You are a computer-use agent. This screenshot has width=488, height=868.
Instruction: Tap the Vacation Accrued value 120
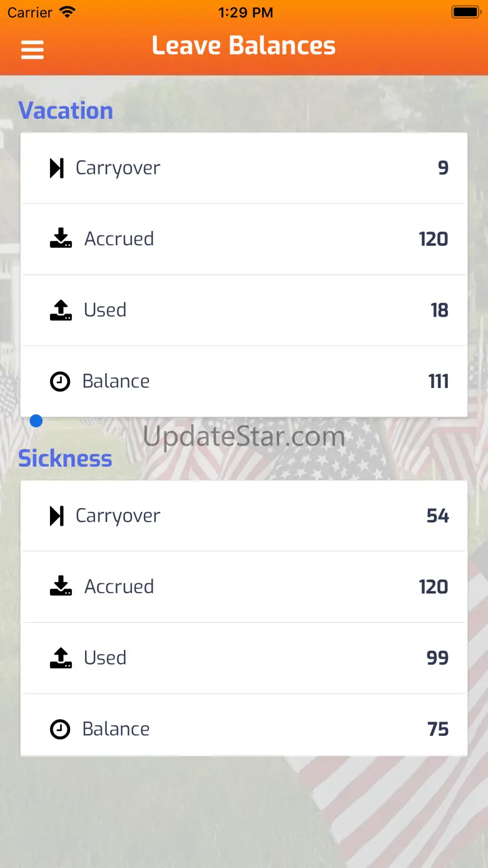pos(434,239)
